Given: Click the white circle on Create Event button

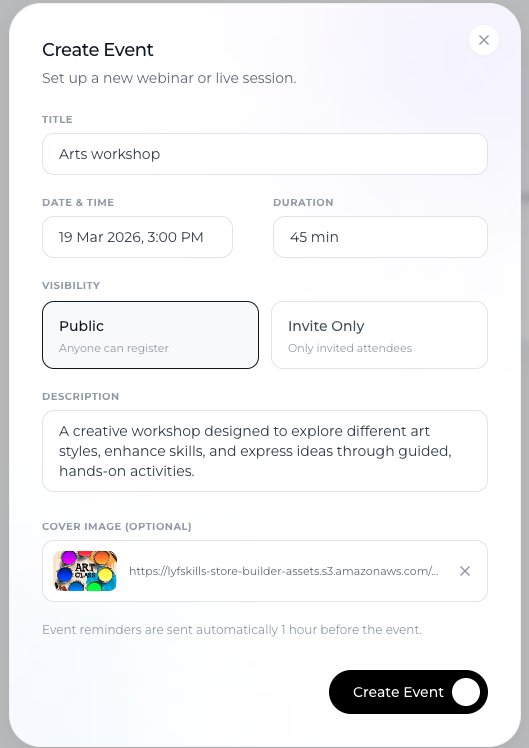Looking at the screenshot, I should pos(466,692).
